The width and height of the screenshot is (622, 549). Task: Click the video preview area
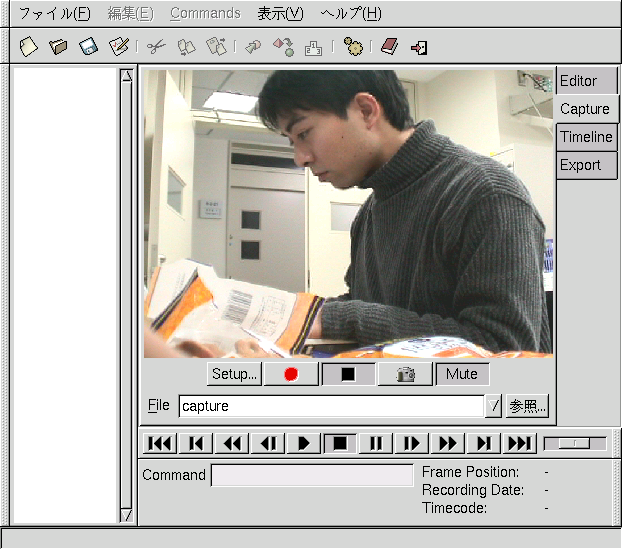click(x=348, y=214)
